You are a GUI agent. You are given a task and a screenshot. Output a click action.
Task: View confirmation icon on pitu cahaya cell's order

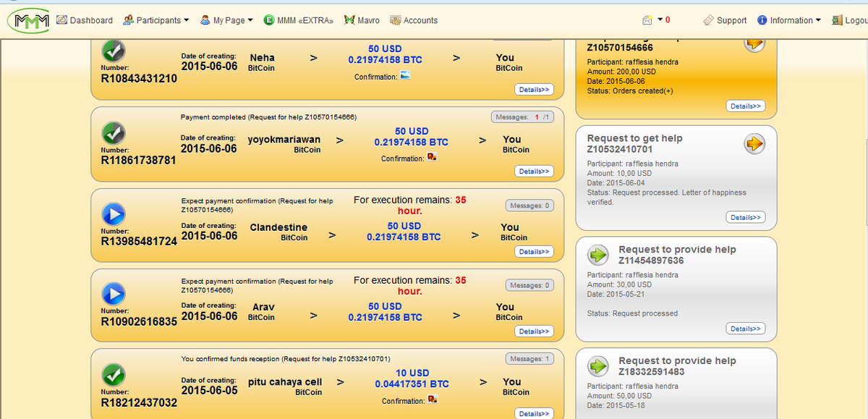tap(432, 399)
